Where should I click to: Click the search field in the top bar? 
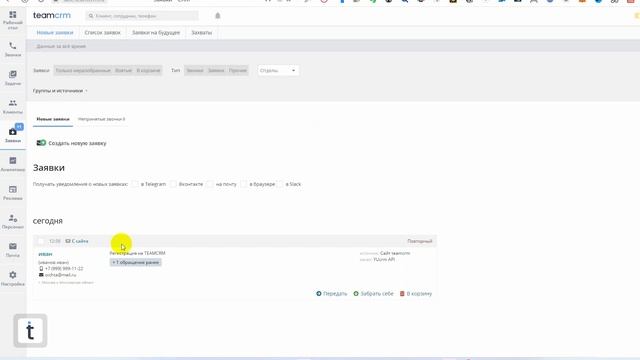point(142,16)
